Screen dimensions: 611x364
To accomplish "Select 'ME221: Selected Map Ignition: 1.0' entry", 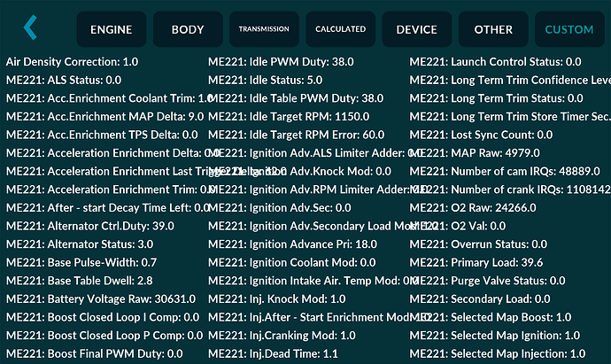I will click(495, 336).
